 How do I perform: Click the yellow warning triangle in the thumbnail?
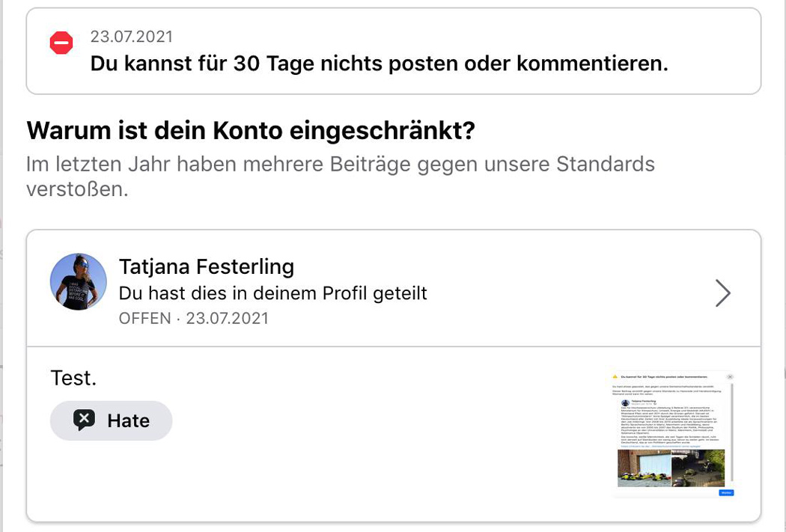(x=615, y=376)
